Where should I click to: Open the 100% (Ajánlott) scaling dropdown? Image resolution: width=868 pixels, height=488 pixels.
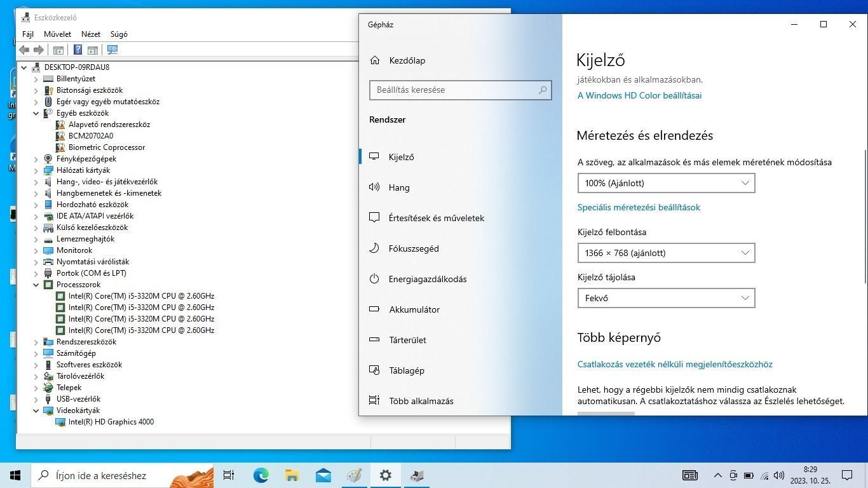coord(666,183)
